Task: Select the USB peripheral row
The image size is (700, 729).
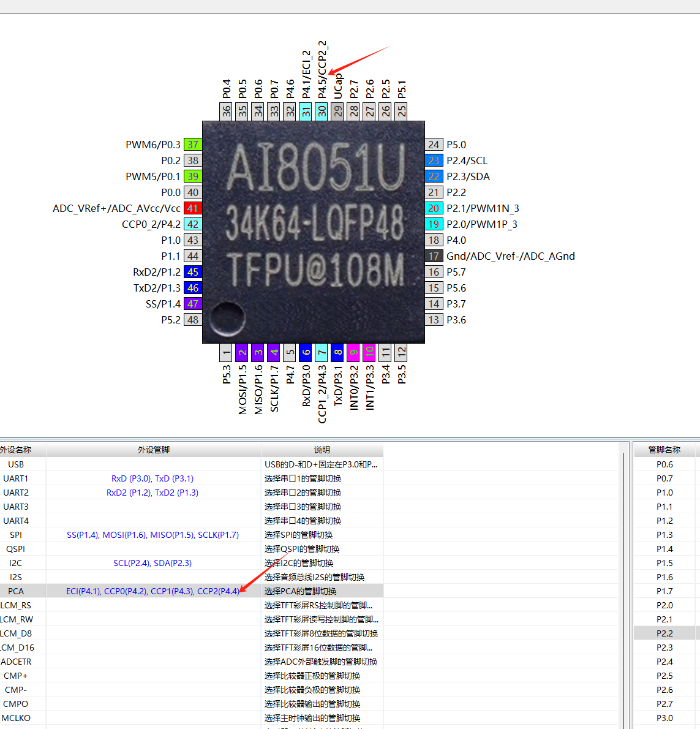Action: click(192, 464)
